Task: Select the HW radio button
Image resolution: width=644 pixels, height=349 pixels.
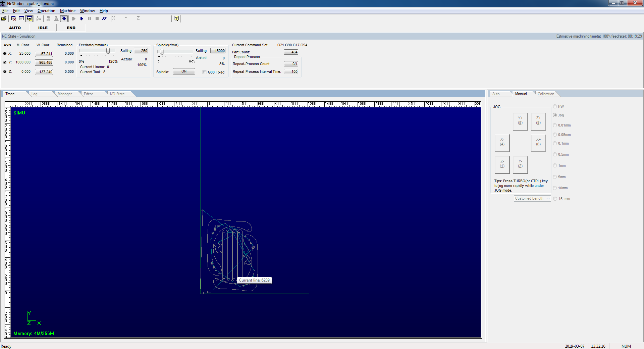Action: 555,106
